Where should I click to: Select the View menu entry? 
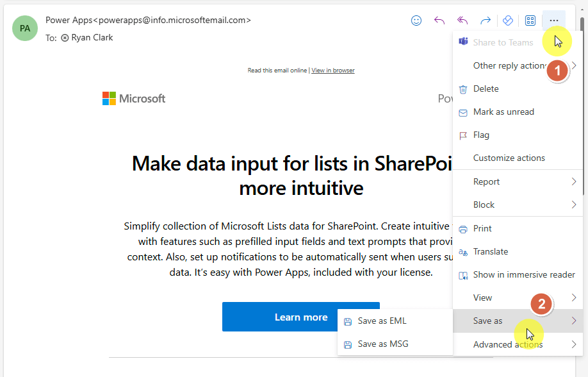point(518,297)
